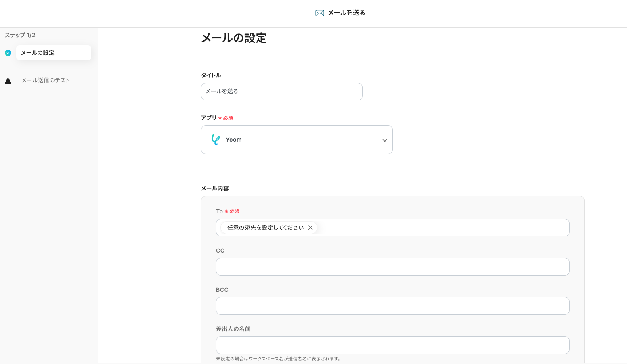The image size is (627, 364).
Task: Click the red 必須 marker next to To
Action: click(234, 211)
